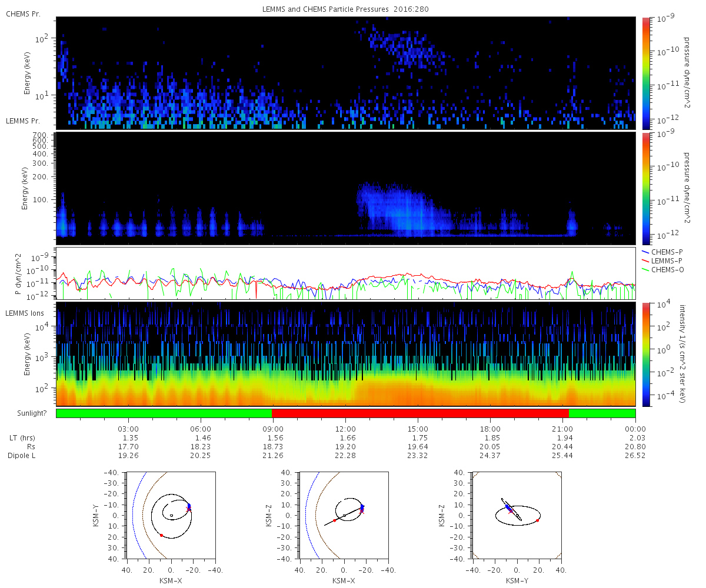Click the KSM-X versus KSM-Z orbit plot

click(344, 515)
